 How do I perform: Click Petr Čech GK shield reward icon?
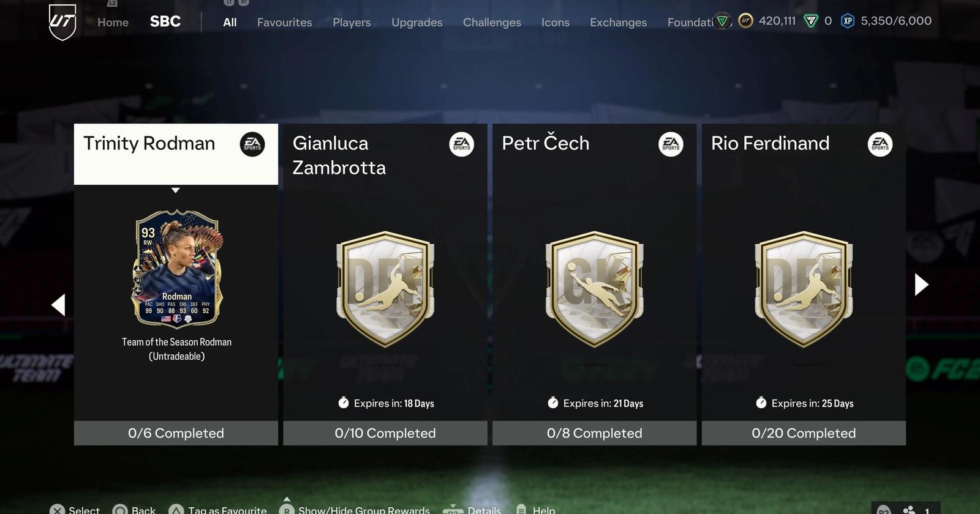(x=594, y=289)
